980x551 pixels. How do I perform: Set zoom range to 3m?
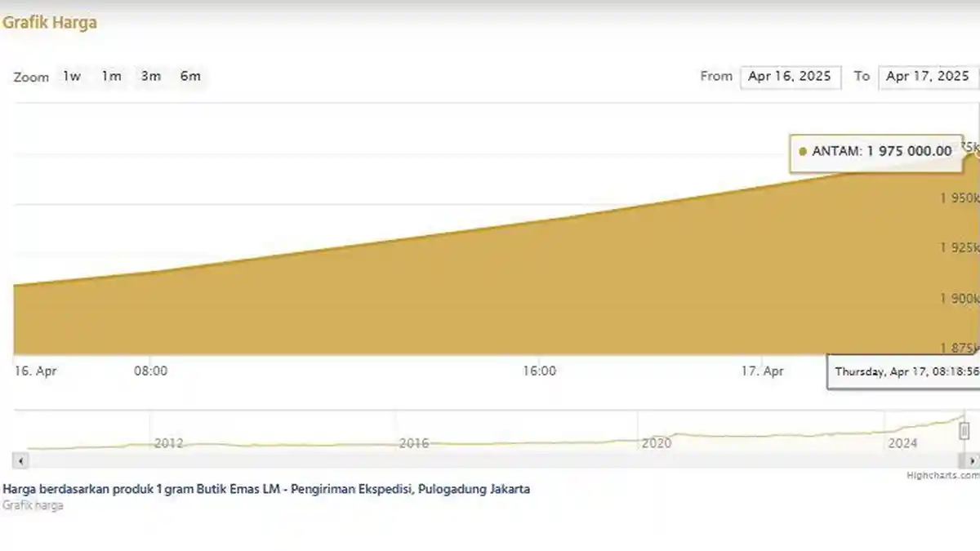[150, 76]
